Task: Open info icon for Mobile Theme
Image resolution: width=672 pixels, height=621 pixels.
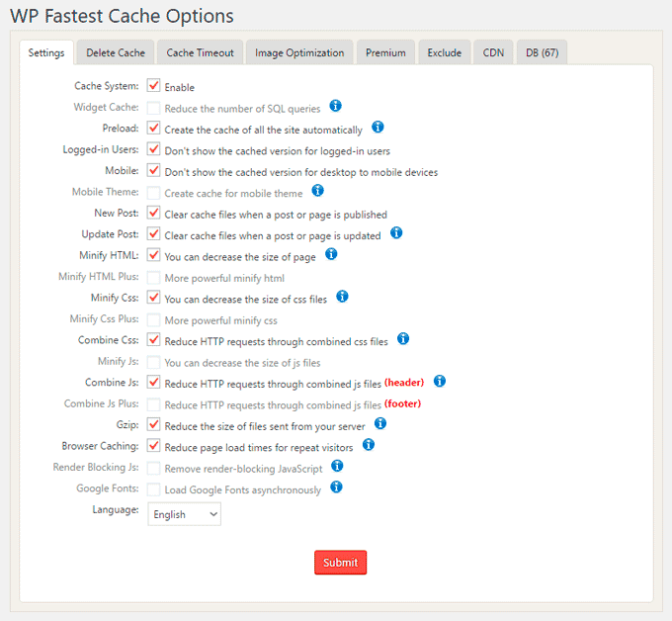Action: pyautogui.click(x=318, y=191)
